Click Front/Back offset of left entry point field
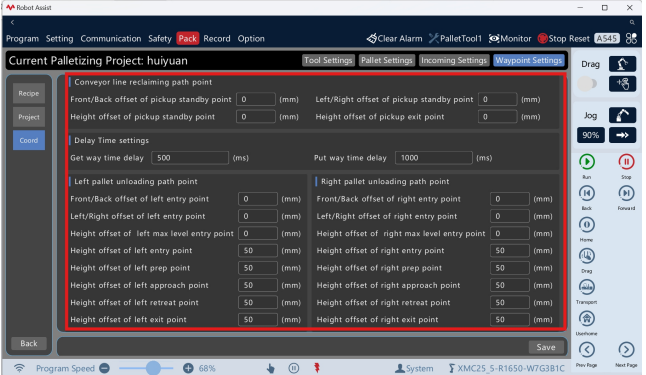646x375 pixels. (257, 199)
